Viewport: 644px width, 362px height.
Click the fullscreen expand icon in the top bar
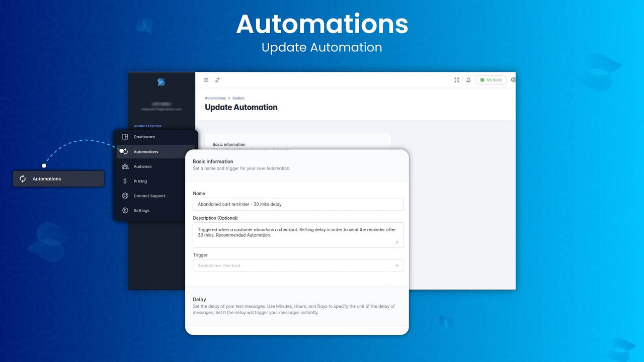tap(456, 79)
